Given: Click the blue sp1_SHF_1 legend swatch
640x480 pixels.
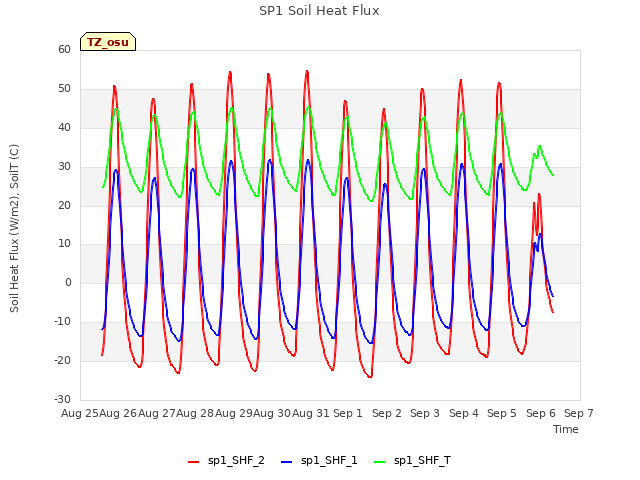Looking at the screenshot, I should click(x=287, y=462).
